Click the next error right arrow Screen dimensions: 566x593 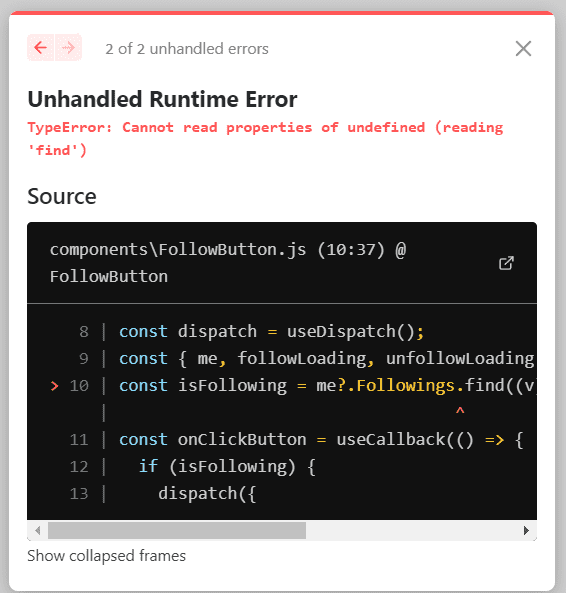coord(68,48)
